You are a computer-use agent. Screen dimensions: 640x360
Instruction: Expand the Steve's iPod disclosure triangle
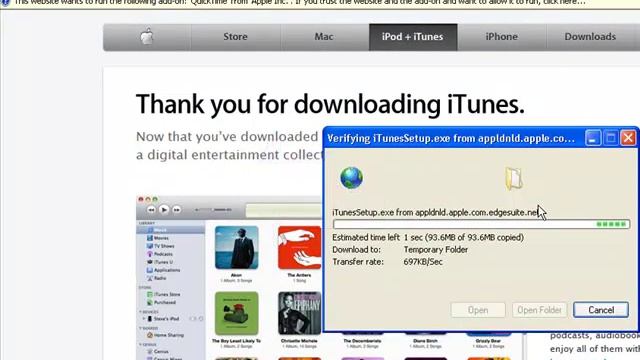pyautogui.click(x=143, y=319)
